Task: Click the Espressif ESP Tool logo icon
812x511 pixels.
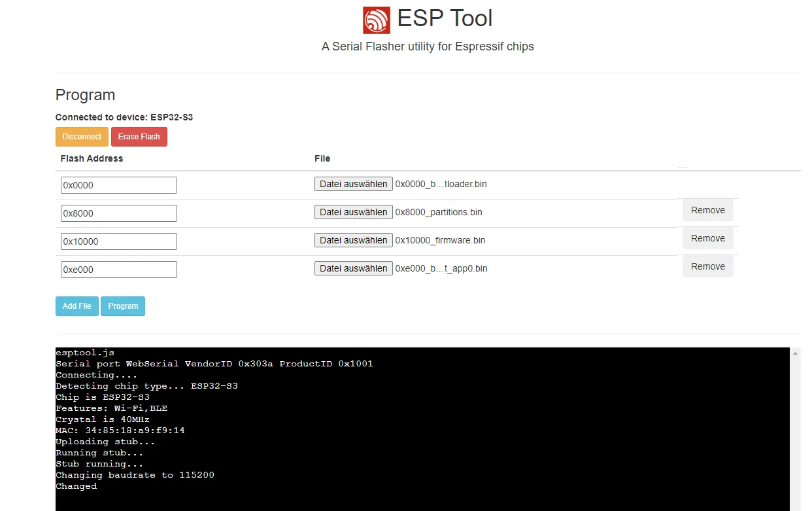Action: pos(377,20)
